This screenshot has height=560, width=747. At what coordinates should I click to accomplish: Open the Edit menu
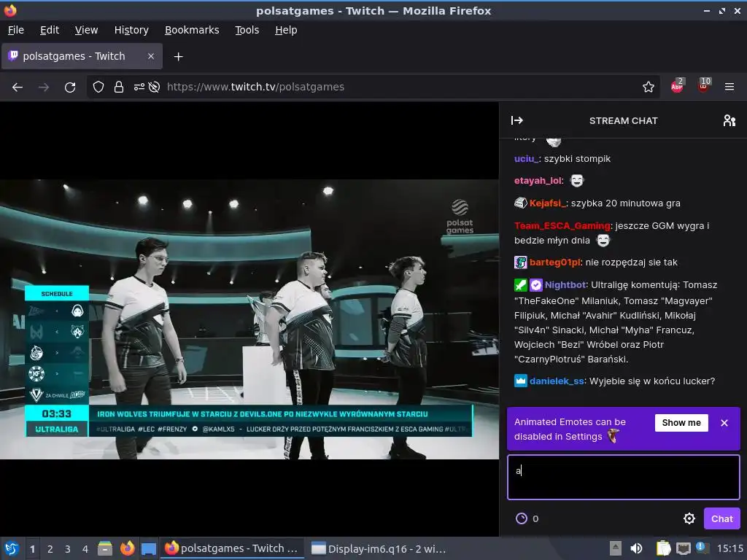(x=50, y=30)
